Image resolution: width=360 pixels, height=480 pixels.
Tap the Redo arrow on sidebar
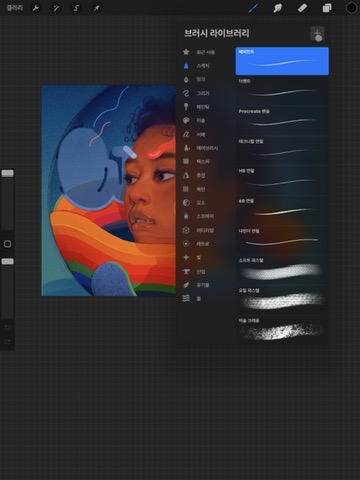[7, 342]
